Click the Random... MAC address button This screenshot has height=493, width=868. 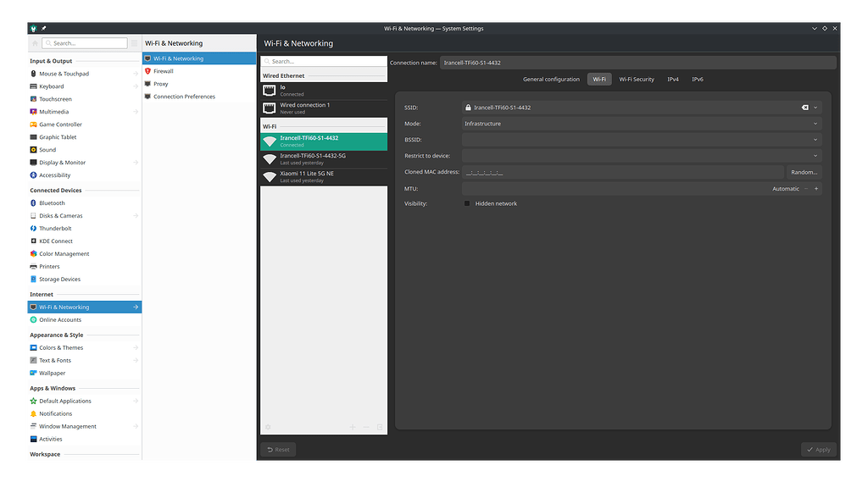(804, 172)
